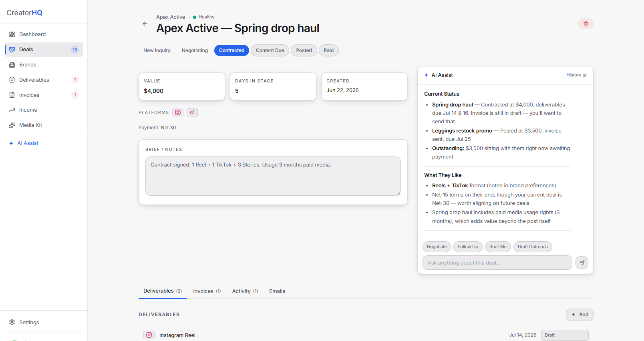Click the Payment: Net 30 text

tap(157, 128)
